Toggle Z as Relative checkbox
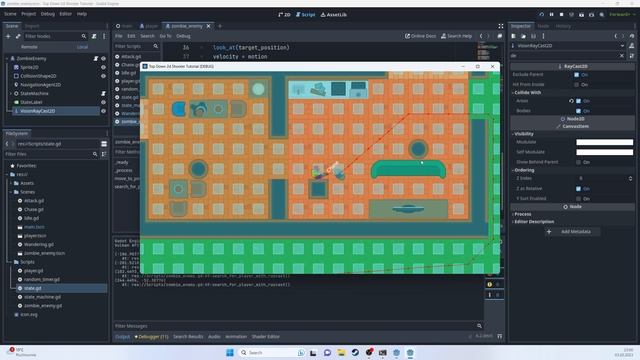640x360 pixels. click(x=578, y=189)
